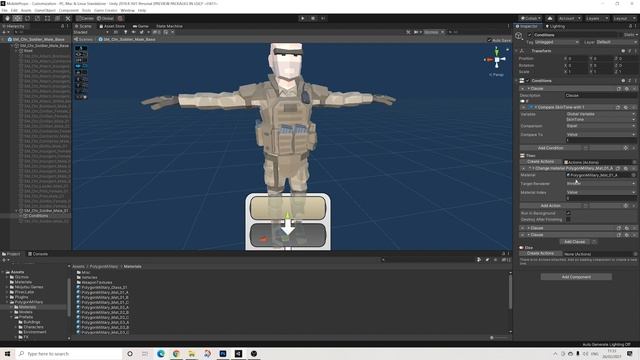
Task: Click the Pause button
Action: tap(313, 18)
